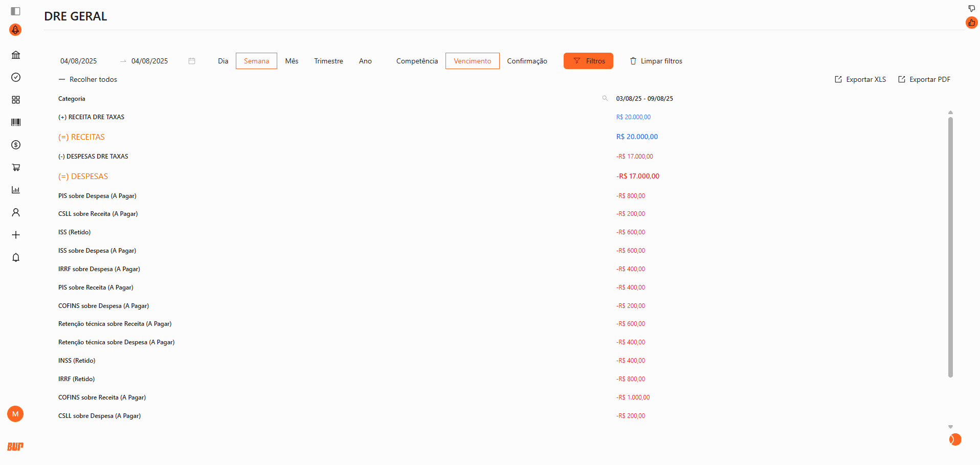Click the plus icon in sidebar
Image resolution: width=980 pixels, height=465 pixels.
click(x=16, y=235)
